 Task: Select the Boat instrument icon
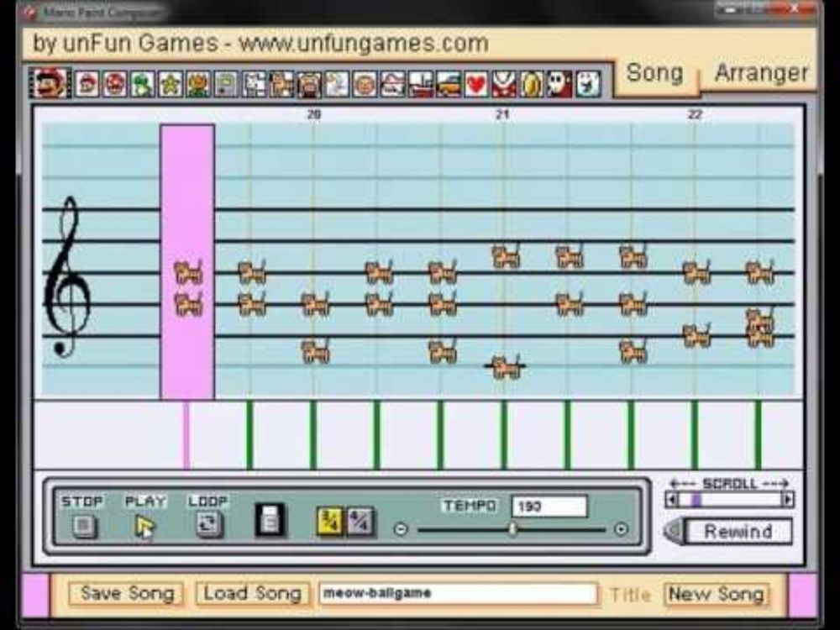coord(421,85)
